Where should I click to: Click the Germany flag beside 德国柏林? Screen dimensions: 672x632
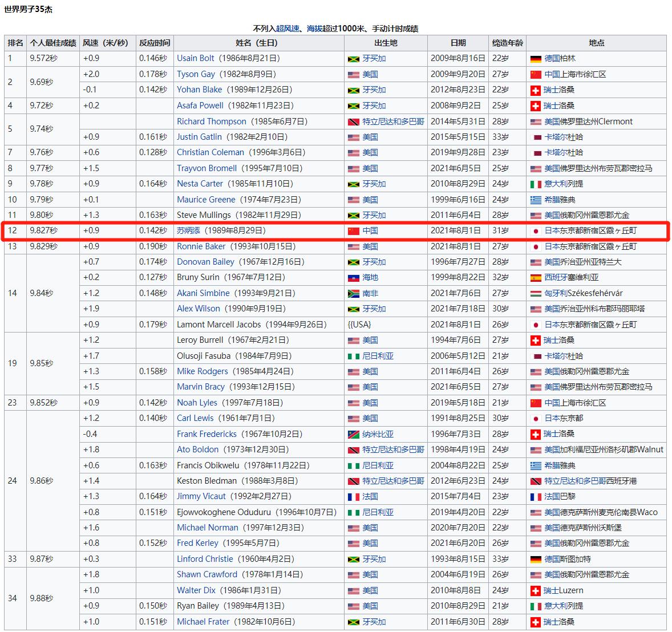point(535,59)
